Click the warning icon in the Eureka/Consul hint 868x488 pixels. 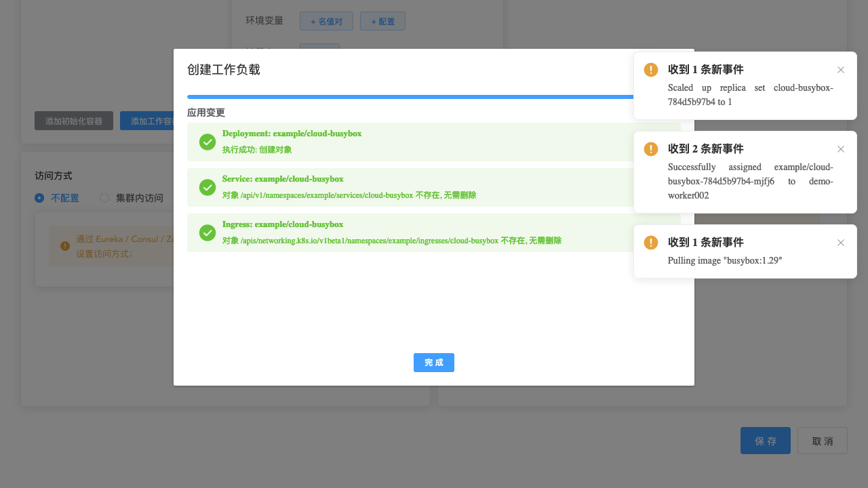click(64, 246)
